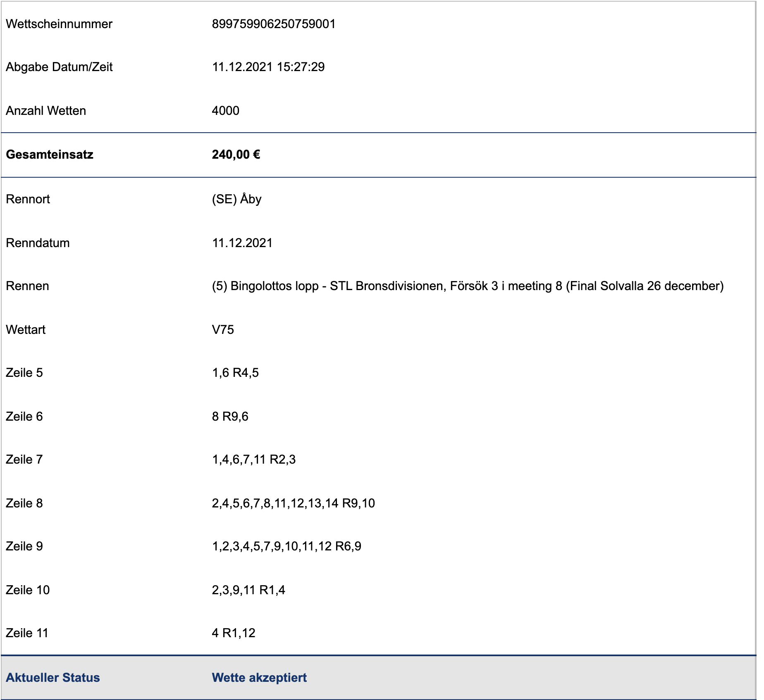
Task: Click the Renndatum label
Action: [x=38, y=243]
